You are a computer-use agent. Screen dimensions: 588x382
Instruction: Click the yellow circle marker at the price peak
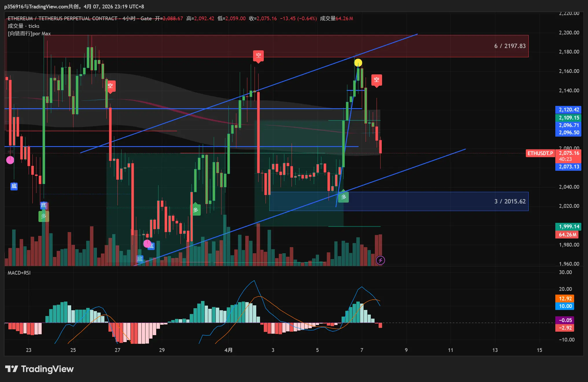(x=358, y=63)
